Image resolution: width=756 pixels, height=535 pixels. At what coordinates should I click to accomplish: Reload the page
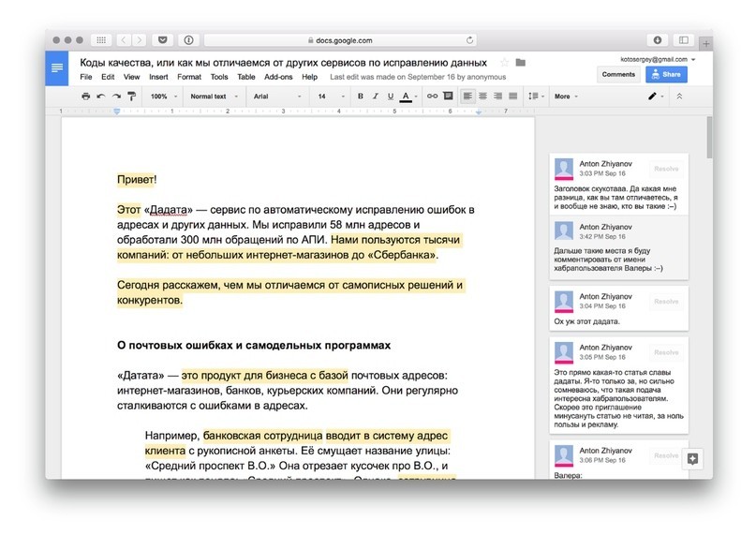(469, 40)
